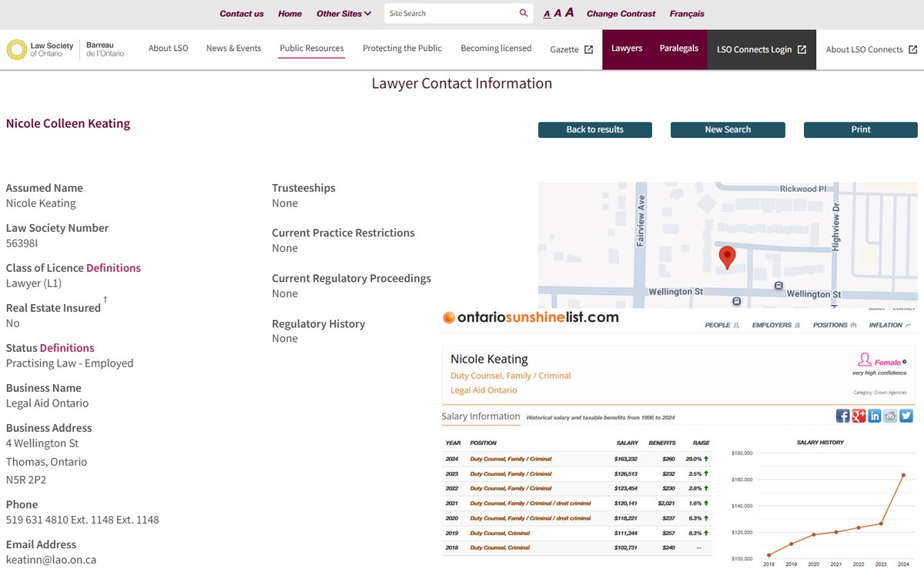The height and width of the screenshot is (569, 924).
Task: Click the Back to results button
Action: (595, 129)
